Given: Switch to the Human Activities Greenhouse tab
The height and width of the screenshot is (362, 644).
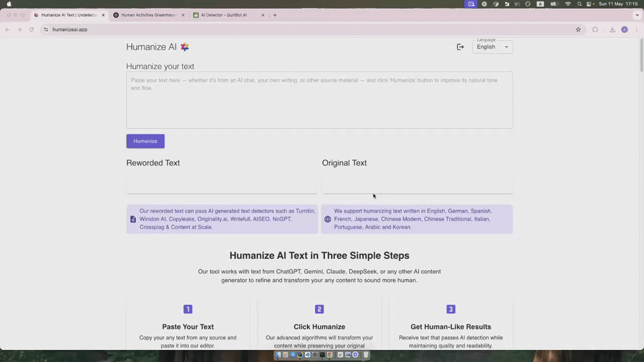Looking at the screenshot, I should 148,15.
